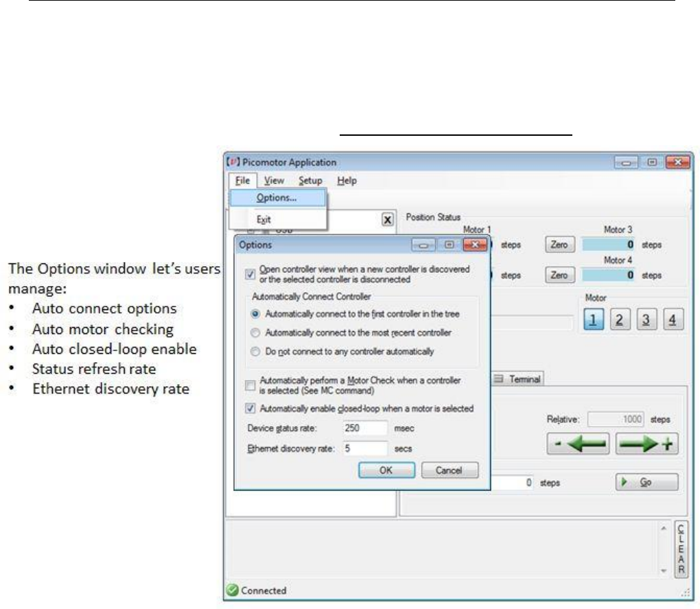Image resolution: width=700 pixels, height=609 pixels.
Task: Open the View menu
Action: [274, 180]
